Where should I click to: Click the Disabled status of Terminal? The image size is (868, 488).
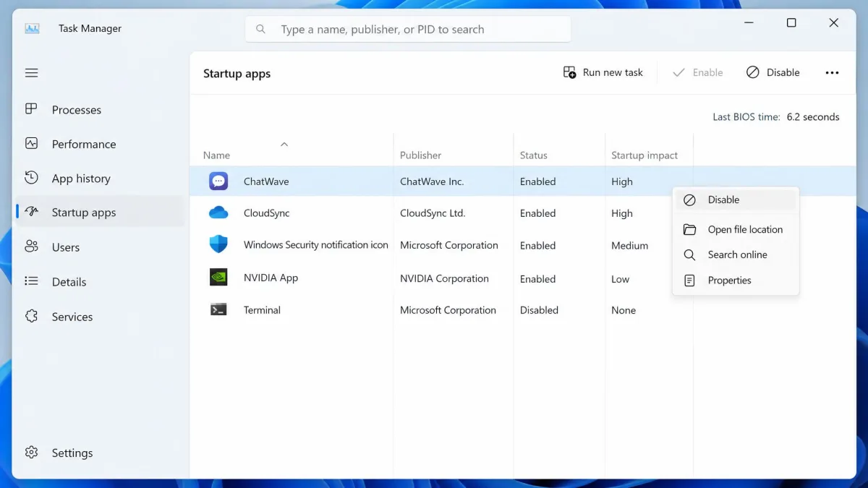click(539, 310)
